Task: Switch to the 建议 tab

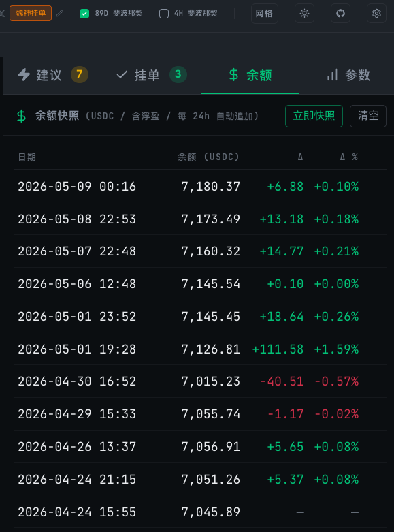Action: point(53,75)
